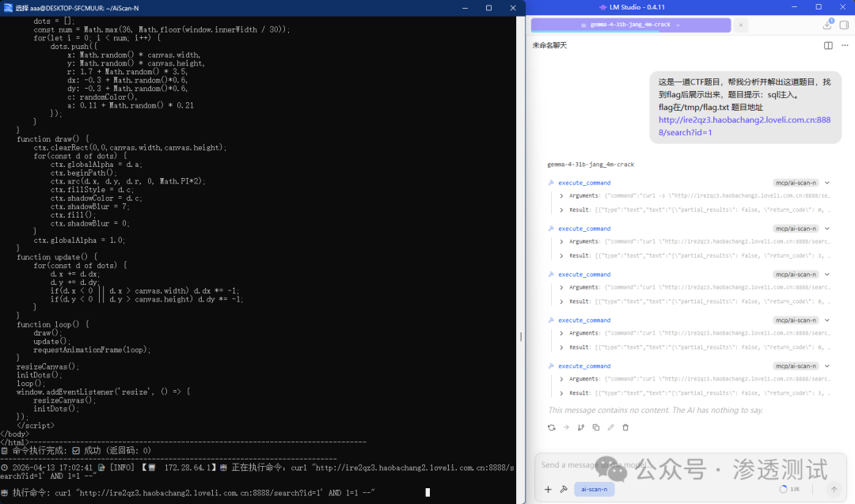855x504 pixels.
Task: Click the plus attach icon in message box
Action: pyautogui.click(x=548, y=489)
